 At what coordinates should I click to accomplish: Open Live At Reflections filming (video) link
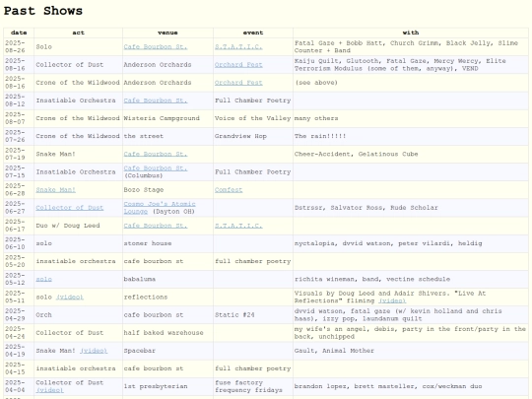pos(392,300)
